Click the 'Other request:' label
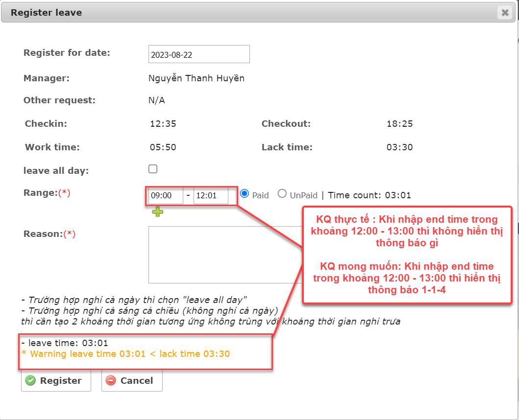Screen dimensions: 519x420 [59, 100]
